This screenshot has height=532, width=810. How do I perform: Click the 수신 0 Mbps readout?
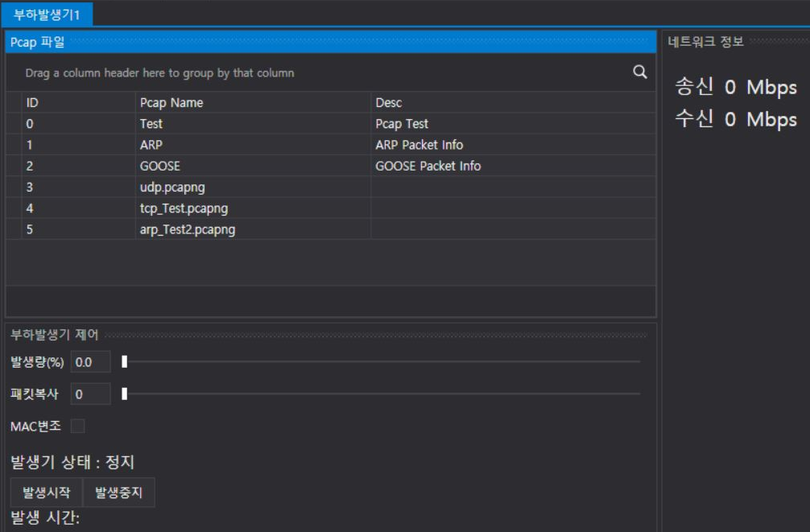[736, 119]
